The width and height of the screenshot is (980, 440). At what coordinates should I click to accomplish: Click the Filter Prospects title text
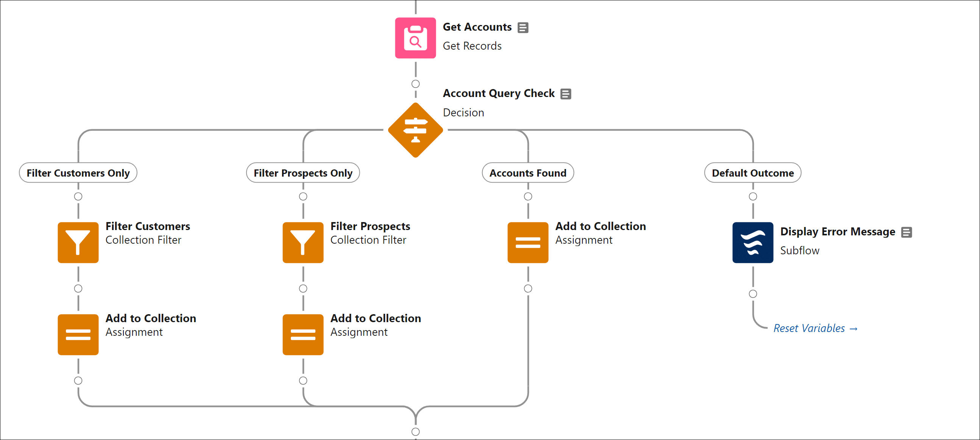pyautogui.click(x=370, y=226)
